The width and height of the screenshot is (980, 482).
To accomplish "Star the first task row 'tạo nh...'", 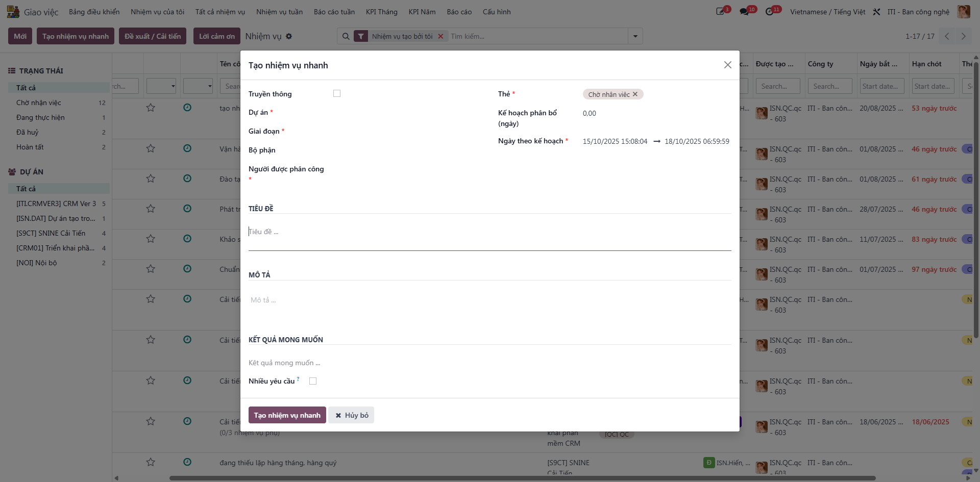I will click(x=151, y=108).
